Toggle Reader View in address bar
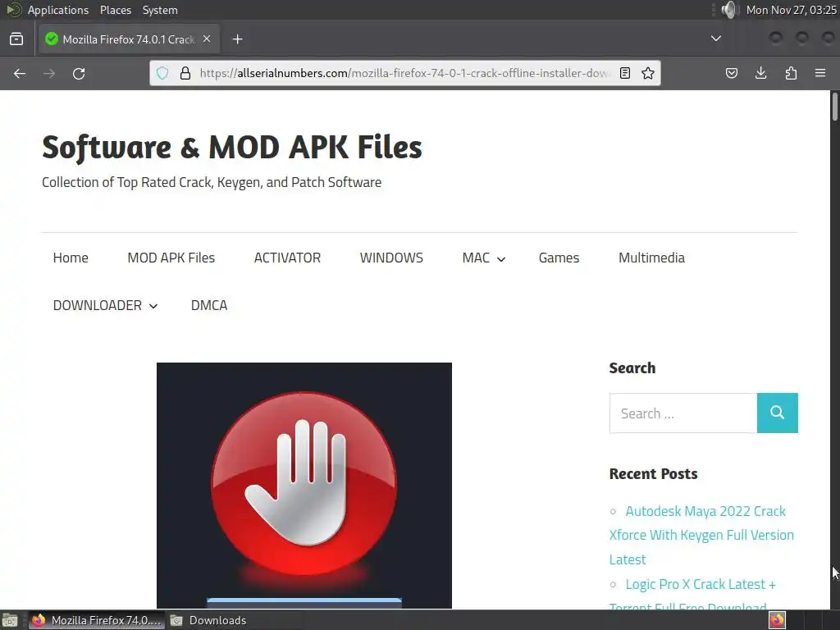This screenshot has height=630, width=840. click(624, 73)
